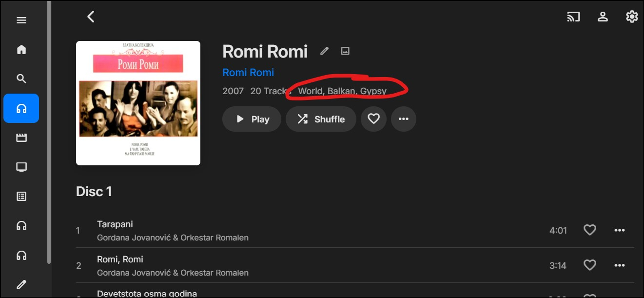This screenshot has height=298, width=644.
Task: Open more options for Tarapani track
Action: click(620, 230)
